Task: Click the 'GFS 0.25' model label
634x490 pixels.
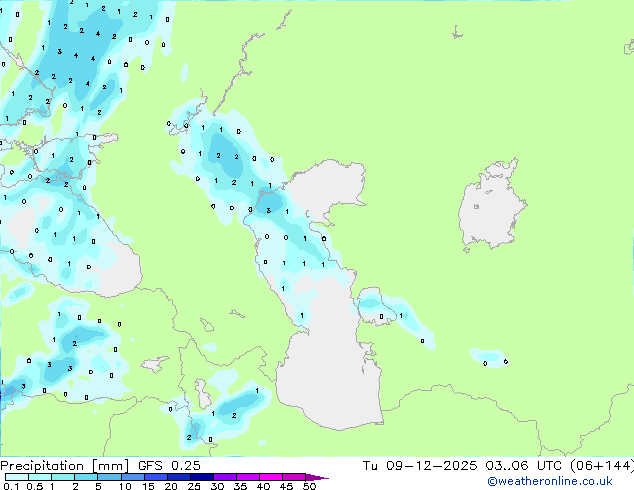Action: coord(169,466)
